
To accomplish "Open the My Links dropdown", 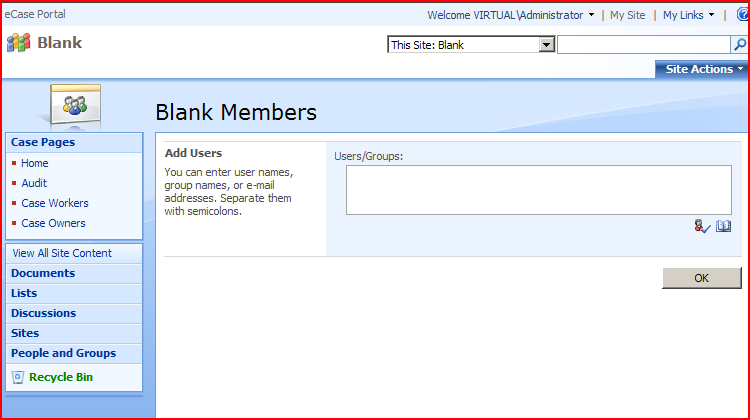I will (x=688, y=15).
